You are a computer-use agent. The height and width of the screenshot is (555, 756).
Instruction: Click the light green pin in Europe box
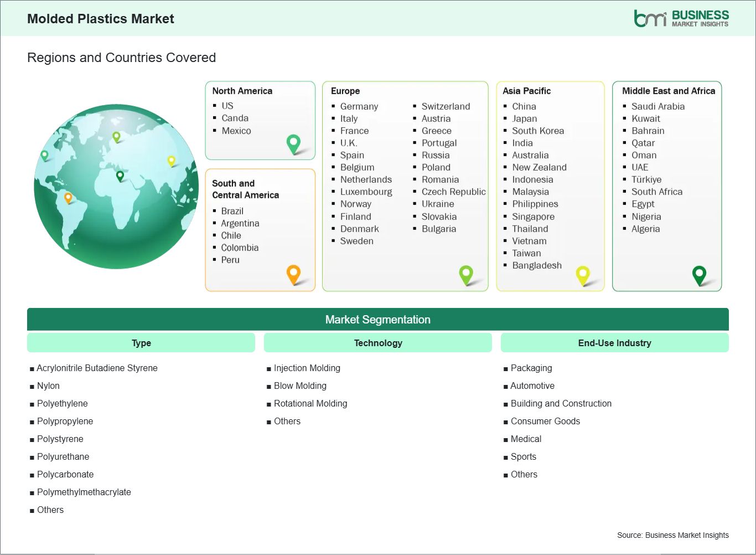[466, 274]
